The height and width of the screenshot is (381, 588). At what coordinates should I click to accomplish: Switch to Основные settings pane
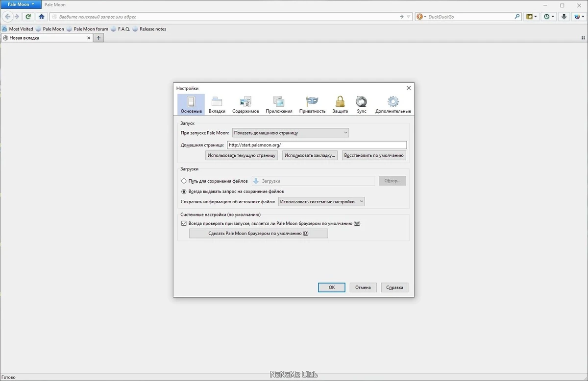[191, 104]
